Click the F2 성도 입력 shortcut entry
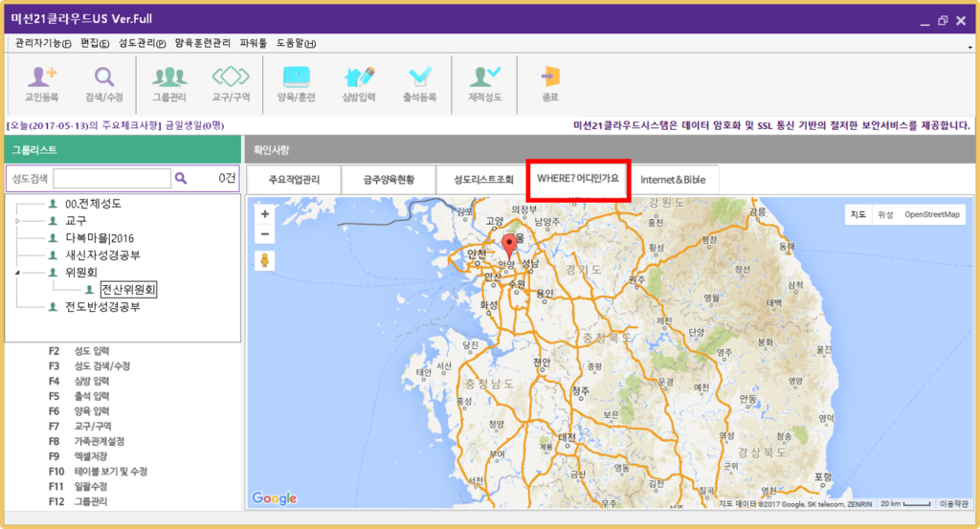Screen dimensions: 980x529 click(x=78, y=351)
